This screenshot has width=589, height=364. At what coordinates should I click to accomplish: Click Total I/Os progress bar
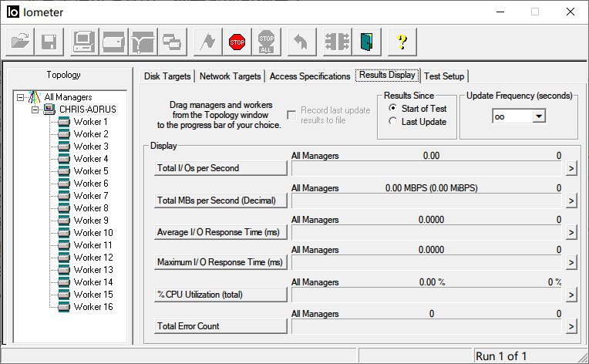point(426,169)
